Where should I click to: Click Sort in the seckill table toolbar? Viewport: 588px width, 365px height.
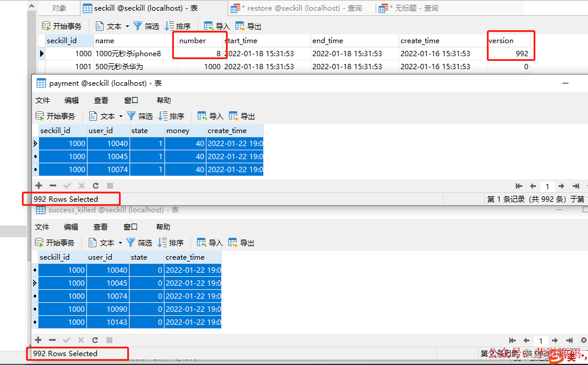[x=177, y=26]
